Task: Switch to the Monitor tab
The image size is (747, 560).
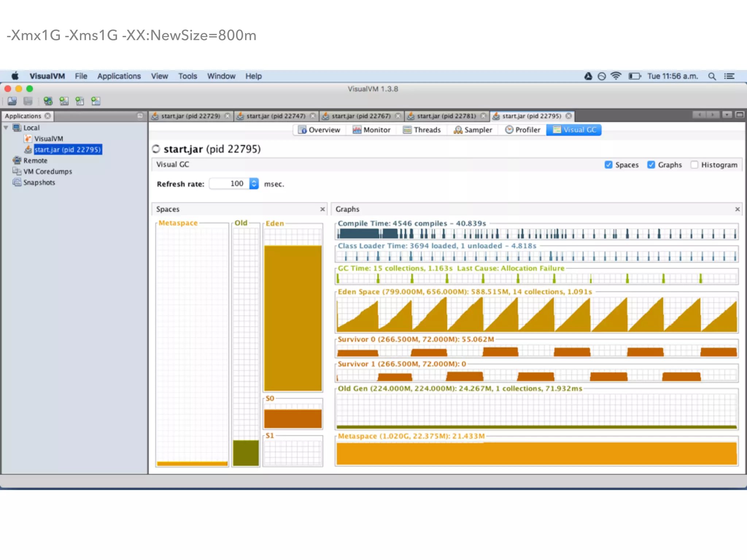Action: [371, 130]
